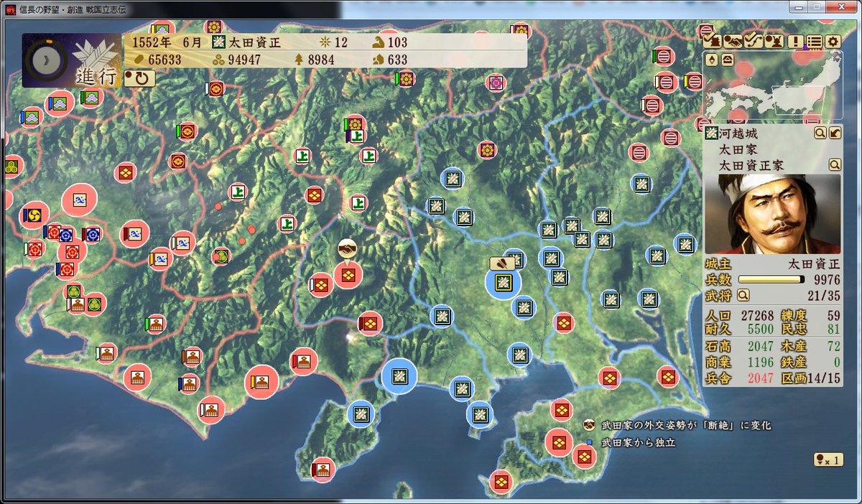Click the 太田資正 name in top bar

pyautogui.click(x=254, y=43)
